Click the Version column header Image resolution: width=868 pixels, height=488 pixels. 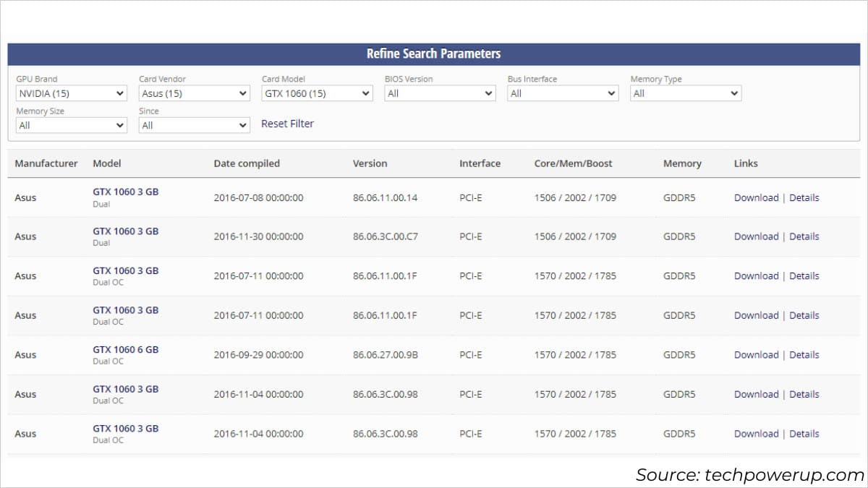coord(370,163)
